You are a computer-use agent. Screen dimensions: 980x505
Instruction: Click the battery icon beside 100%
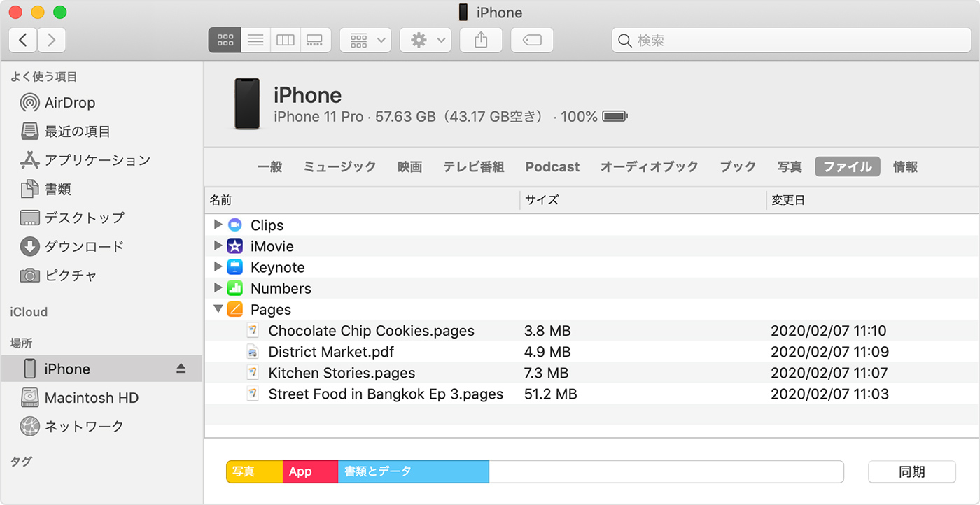[615, 116]
